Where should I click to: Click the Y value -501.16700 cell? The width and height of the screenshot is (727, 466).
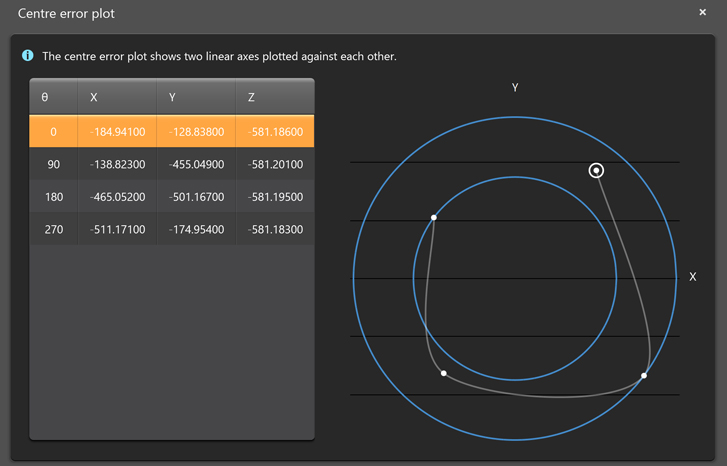(x=196, y=197)
